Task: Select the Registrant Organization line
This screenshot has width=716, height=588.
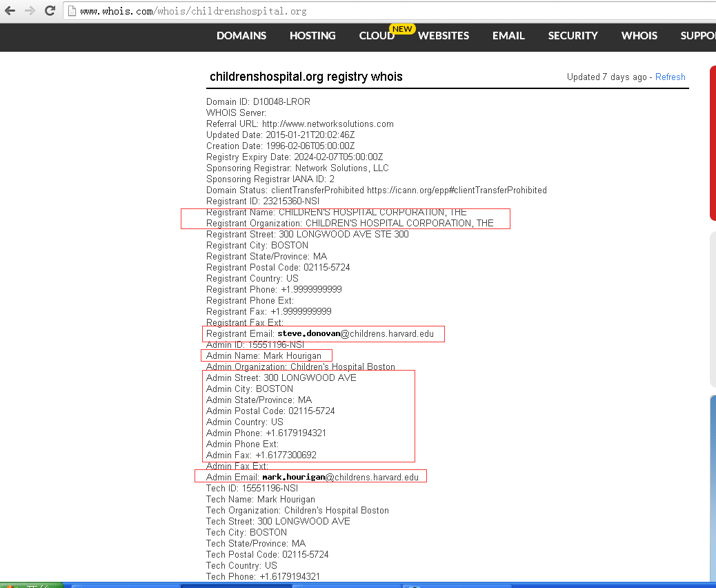Action: (350, 223)
